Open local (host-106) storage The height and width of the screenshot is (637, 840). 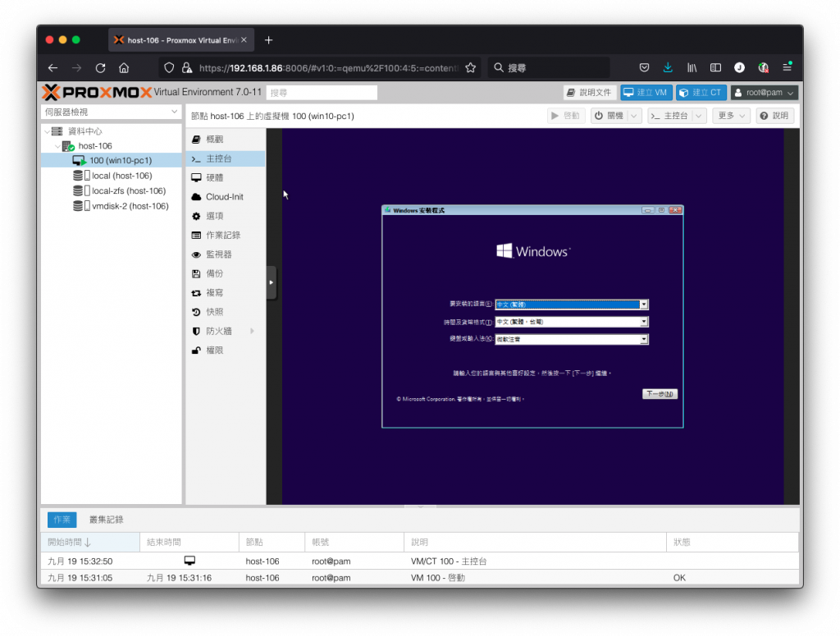121,176
